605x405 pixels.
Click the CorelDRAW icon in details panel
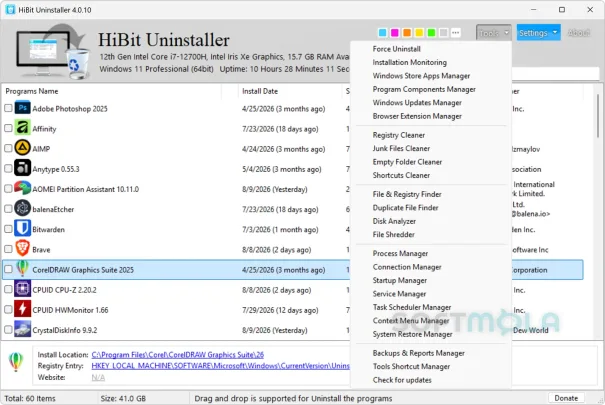16,362
